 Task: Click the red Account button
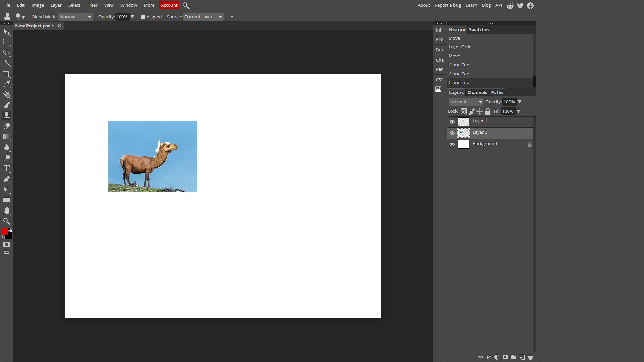(169, 5)
